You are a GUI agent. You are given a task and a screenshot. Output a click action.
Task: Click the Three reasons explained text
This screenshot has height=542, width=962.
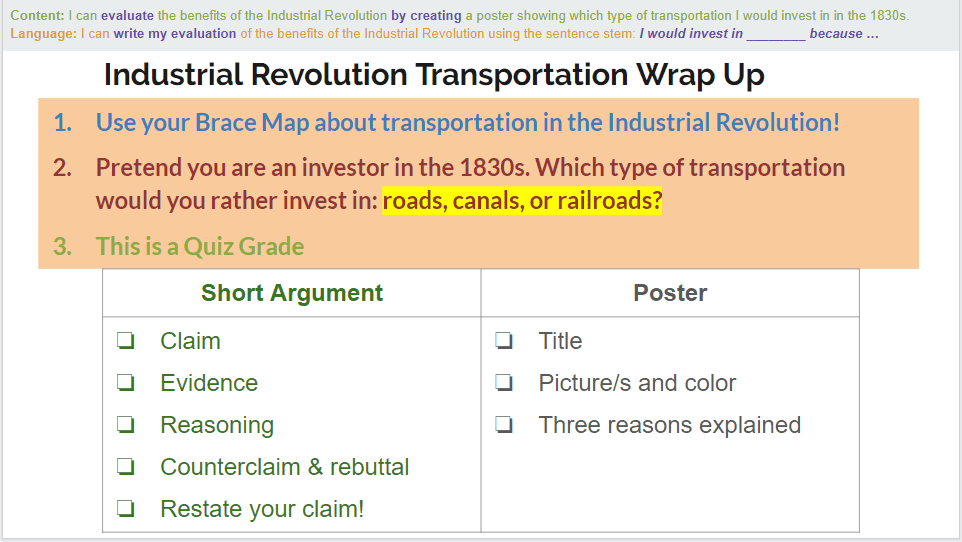(670, 425)
